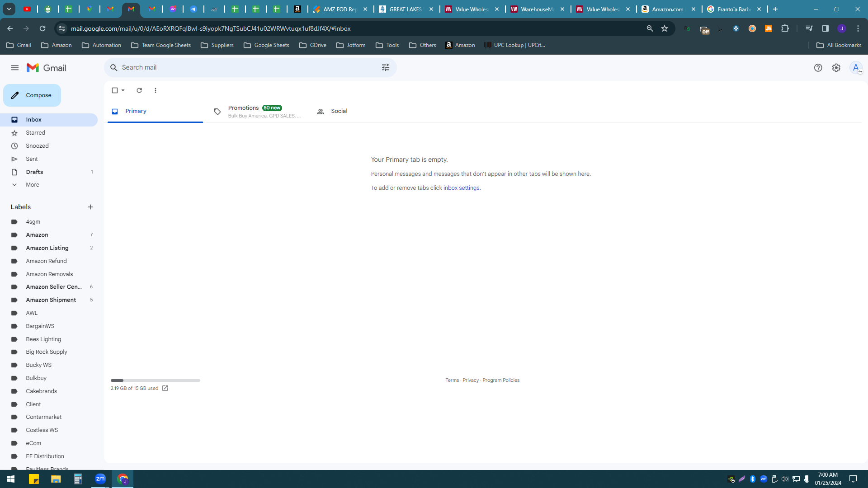
Task: Open More options three-dot menu in toolbar
Action: tap(156, 90)
